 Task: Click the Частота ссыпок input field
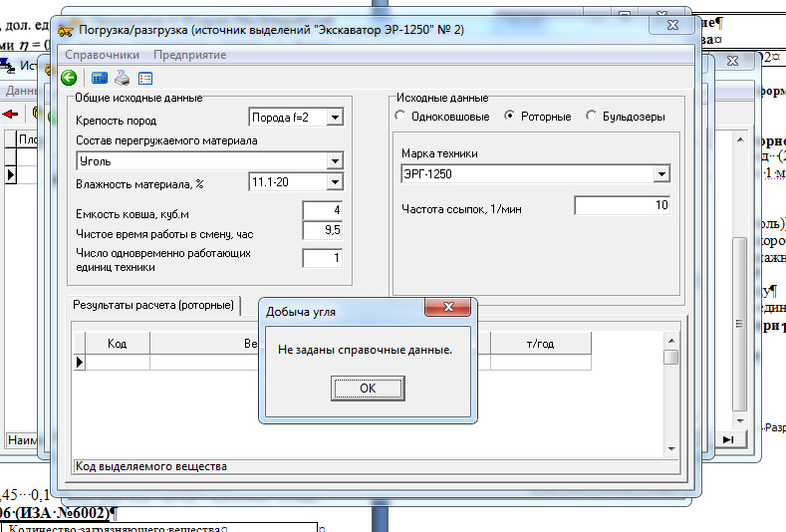click(x=622, y=205)
